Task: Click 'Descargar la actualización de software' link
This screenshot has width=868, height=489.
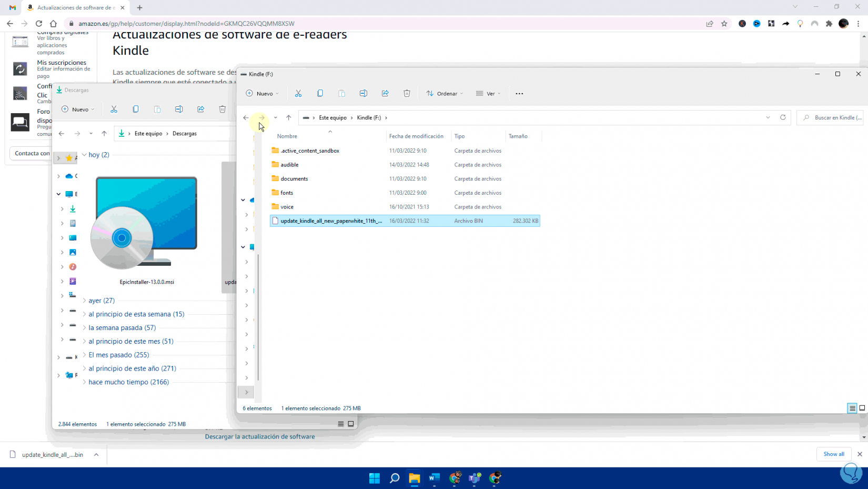Action: click(260, 436)
